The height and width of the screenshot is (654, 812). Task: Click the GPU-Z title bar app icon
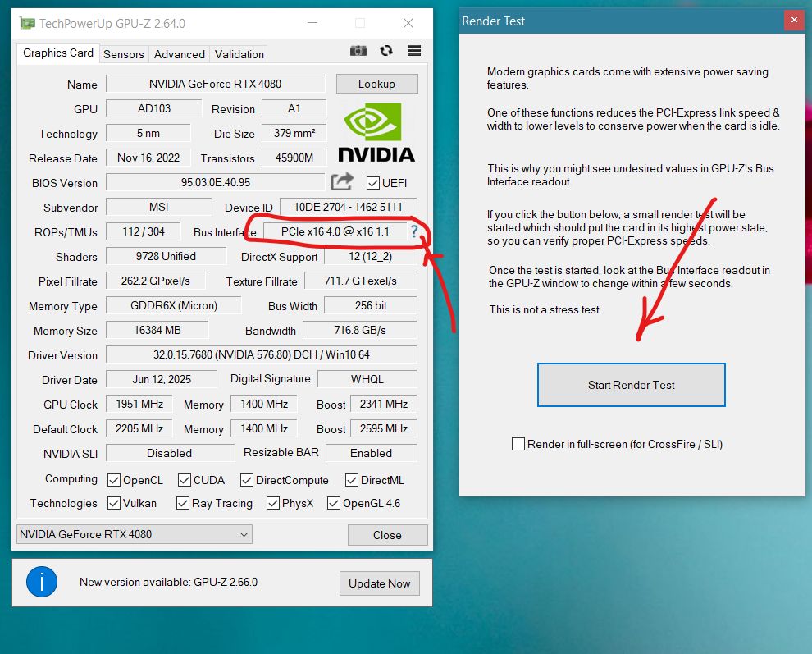(x=27, y=23)
